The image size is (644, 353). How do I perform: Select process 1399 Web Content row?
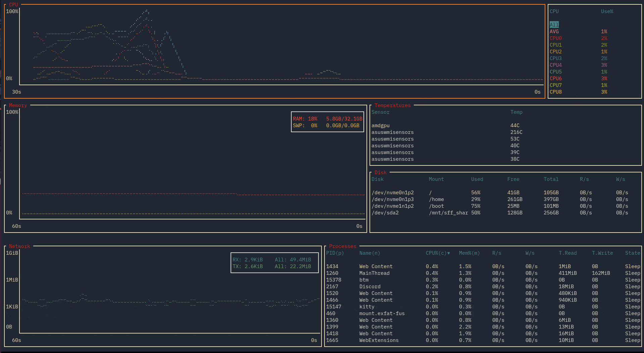point(483,327)
